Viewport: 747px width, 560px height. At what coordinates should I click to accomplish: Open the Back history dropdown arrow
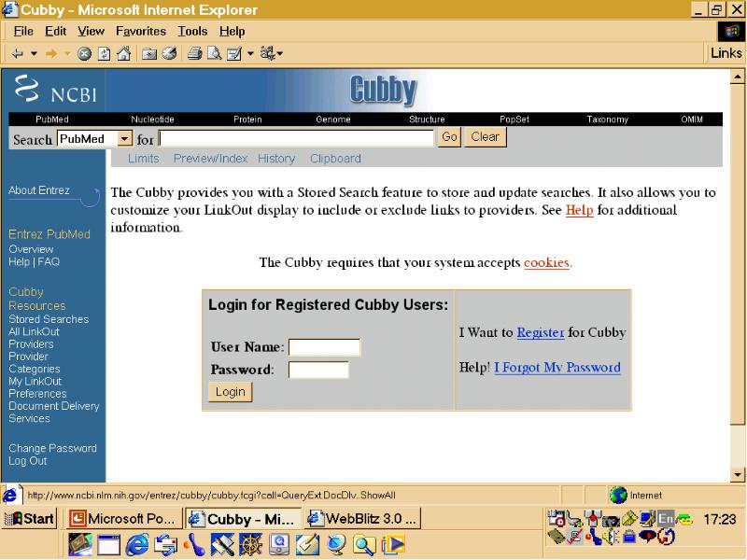[x=34, y=54]
